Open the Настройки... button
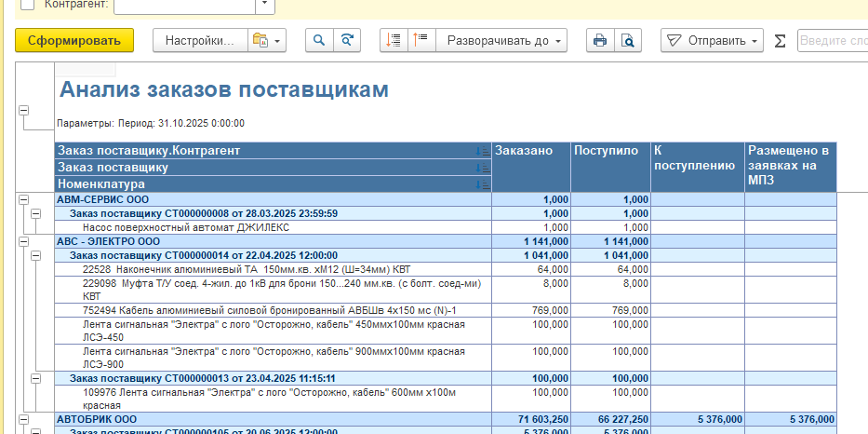 tap(199, 41)
